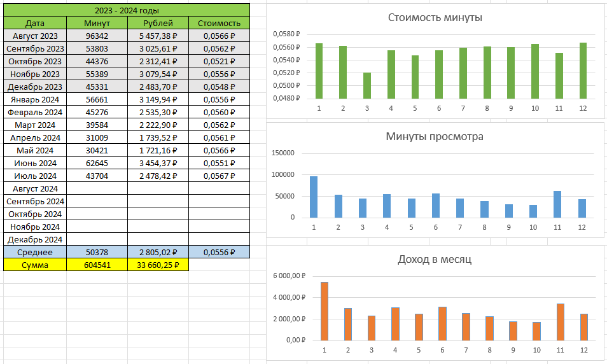Select green bar 12 in 'Стоимость минуты' chart
This screenshot has width=607, height=364.
[x=583, y=71]
